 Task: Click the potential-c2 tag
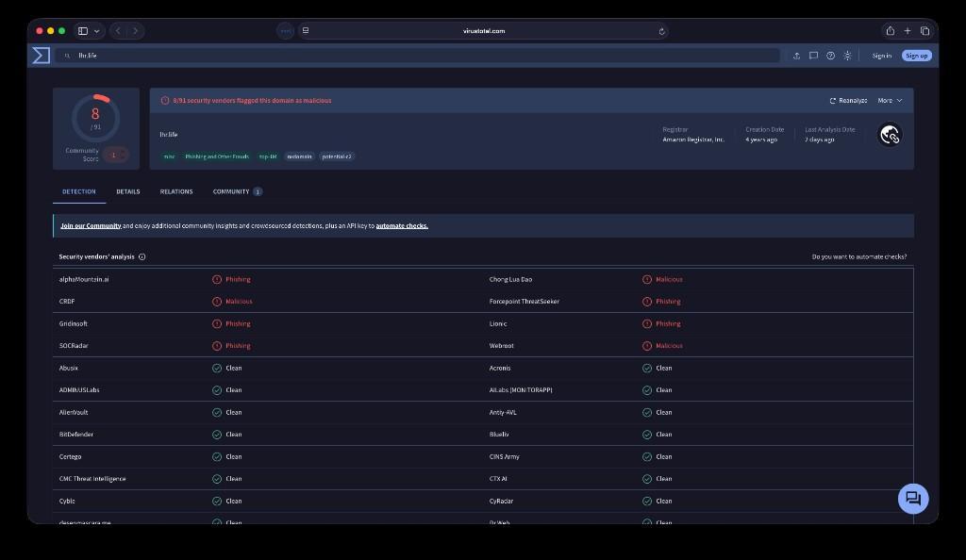337,156
